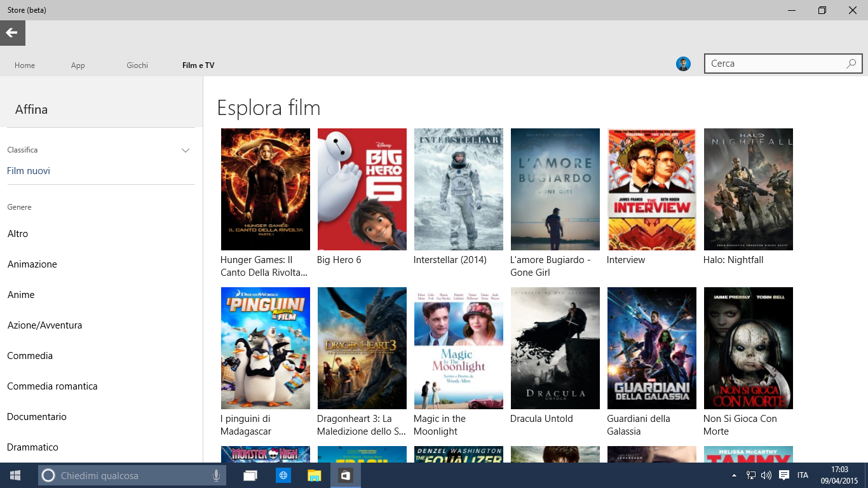Image resolution: width=868 pixels, height=488 pixels.
Task: Click the volume speaker icon
Action: [766, 475]
